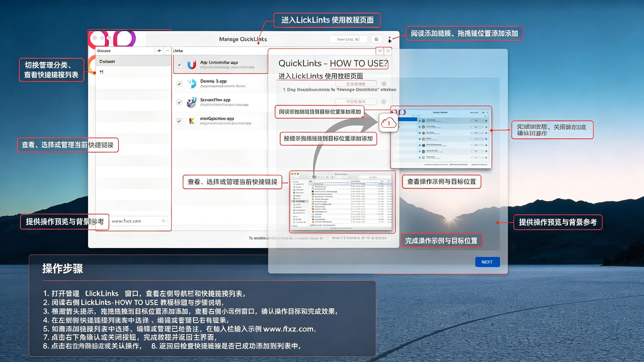Viewport: 644px width, 362px height.
Task: Toggle the checkbox beside the K icon app
Action: [179, 121]
